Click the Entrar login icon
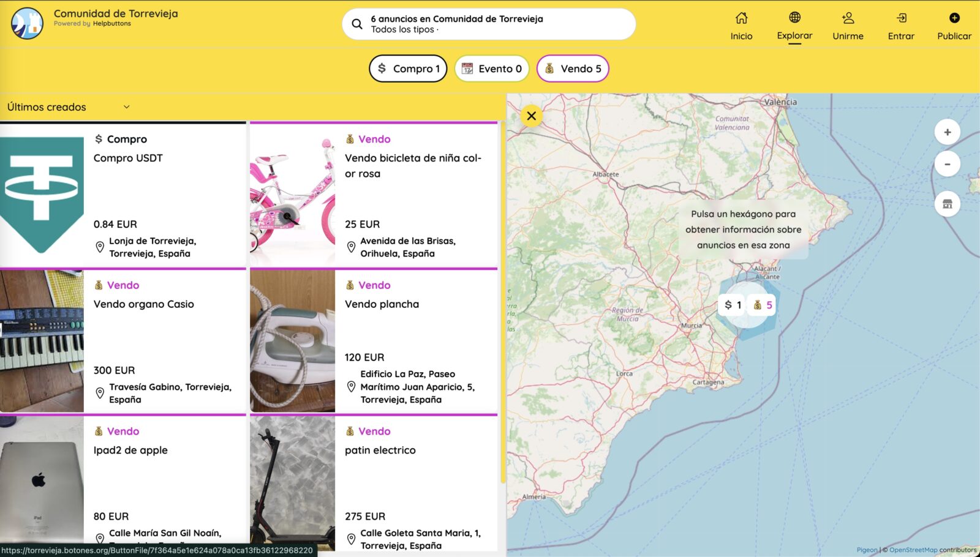Image resolution: width=980 pixels, height=557 pixels. (901, 18)
